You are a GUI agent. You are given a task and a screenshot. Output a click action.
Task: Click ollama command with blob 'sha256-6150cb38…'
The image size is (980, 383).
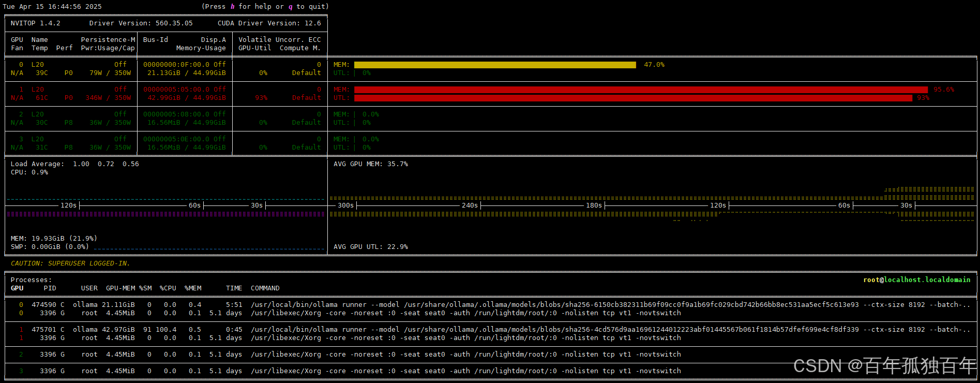(x=611, y=305)
